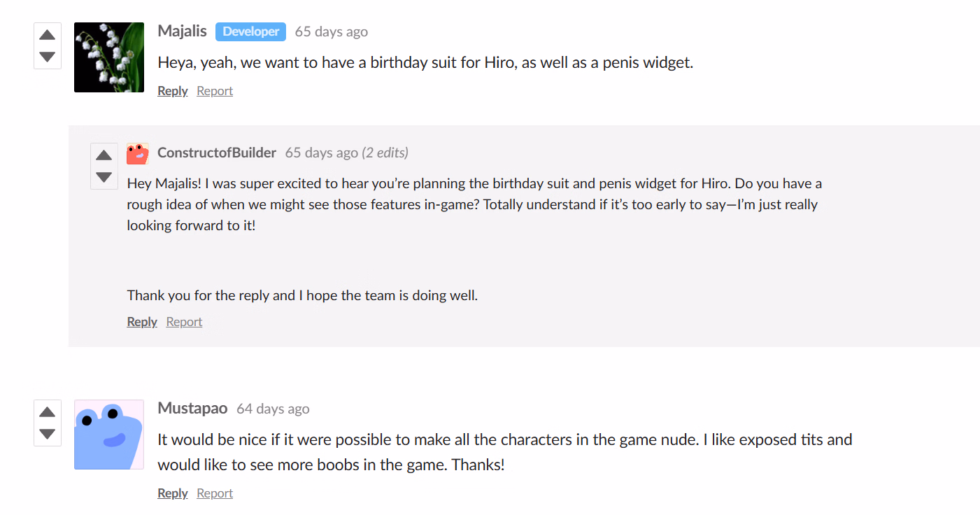Downvote Mustapao's comment
Screen dimensions: 980x515
tap(47, 434)
